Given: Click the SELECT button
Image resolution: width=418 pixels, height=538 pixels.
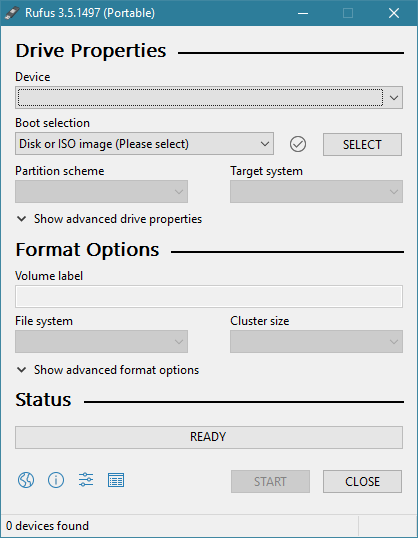Looking at the screenshot, I should click(x=362, y=144).
